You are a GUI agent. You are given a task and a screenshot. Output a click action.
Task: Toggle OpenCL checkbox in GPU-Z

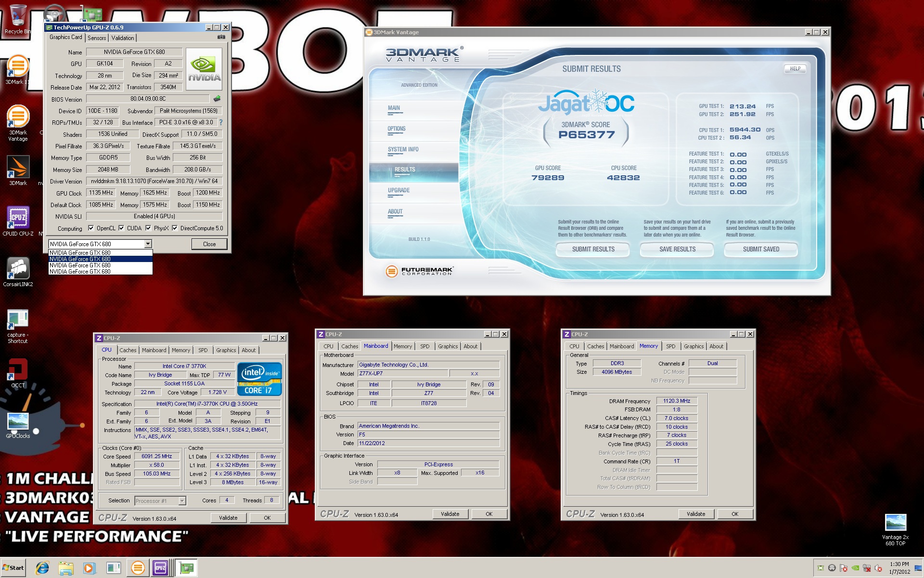[91, 228]
